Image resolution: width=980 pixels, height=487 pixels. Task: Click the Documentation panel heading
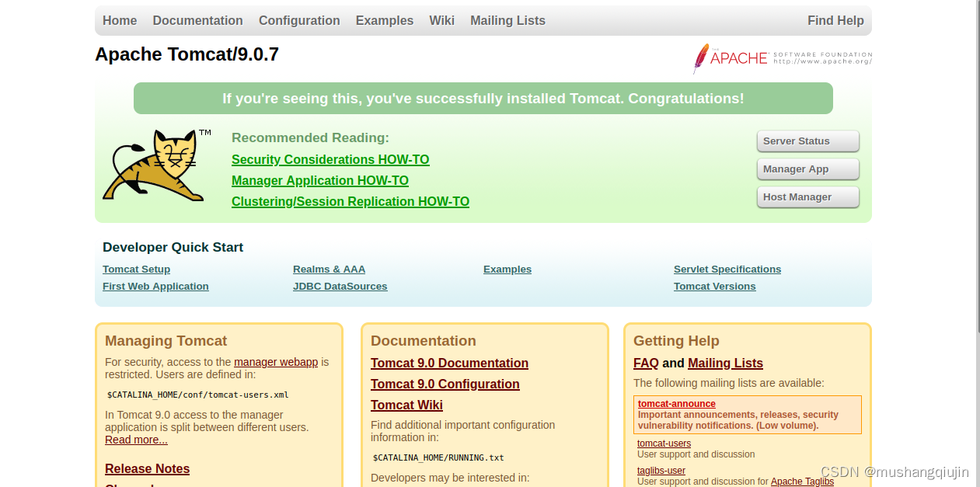(x=424, y=341)
